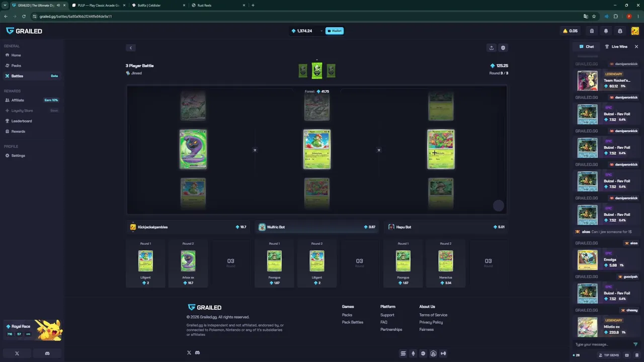This screenshot has height=362, width=644.
Task: Click the Royal Race promo banner
Action: tap(33, 330)
